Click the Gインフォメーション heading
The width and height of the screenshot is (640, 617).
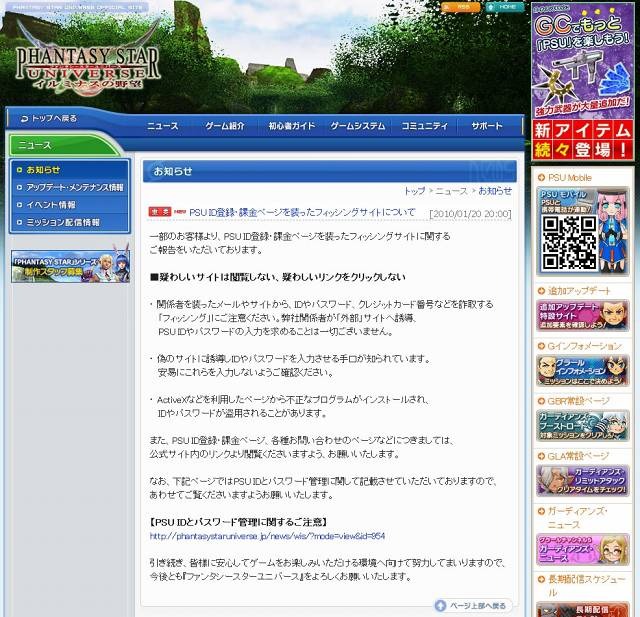[x=584, y=346]
